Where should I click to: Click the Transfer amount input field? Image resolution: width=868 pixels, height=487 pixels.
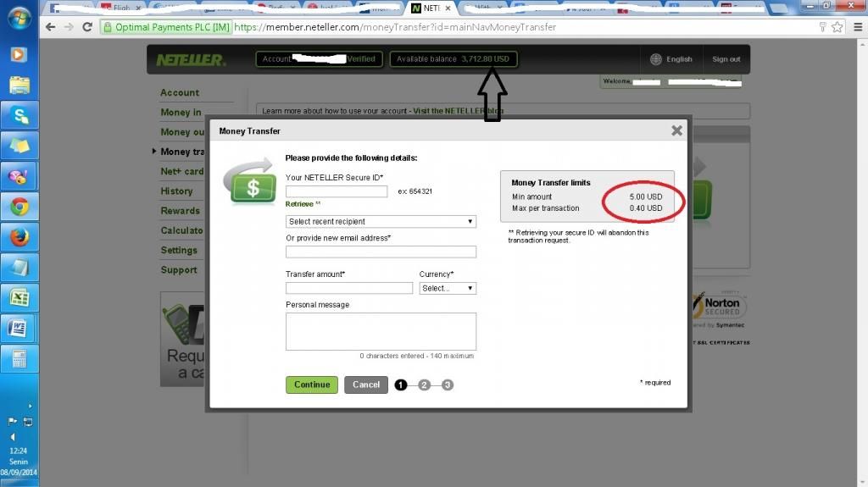coord(349,288)
